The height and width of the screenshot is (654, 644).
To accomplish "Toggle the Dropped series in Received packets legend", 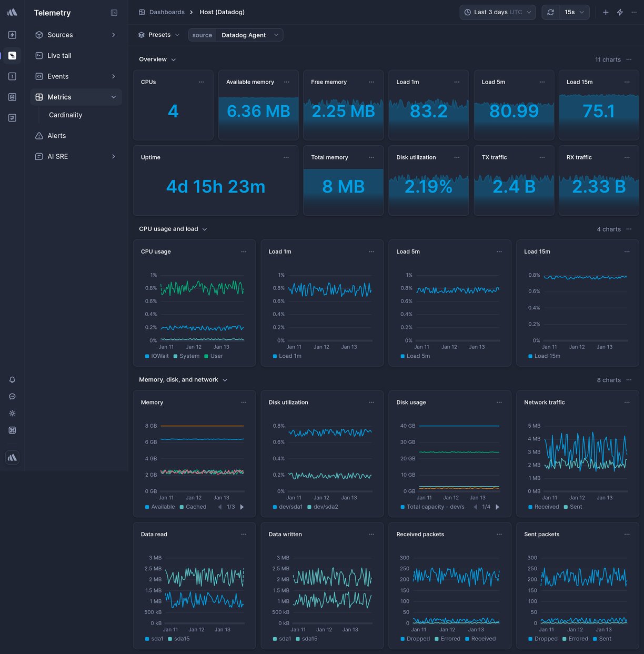I will (x=416, y=638).
